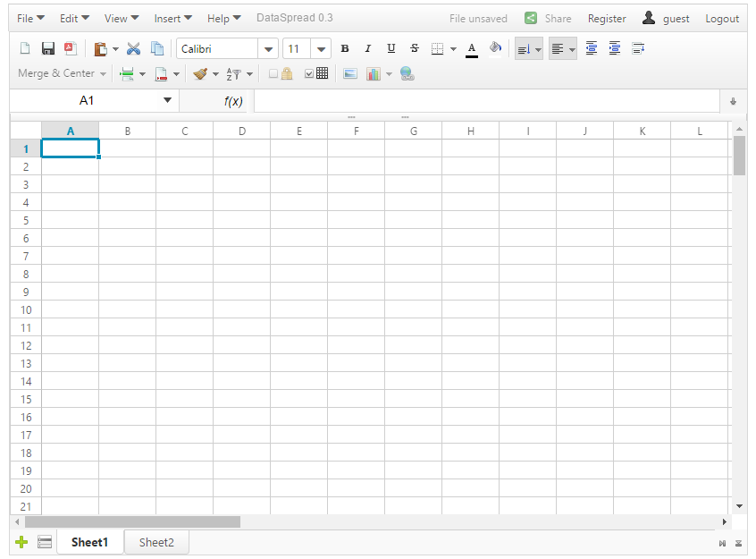Click the Cut scissors icon

(133, 49)
